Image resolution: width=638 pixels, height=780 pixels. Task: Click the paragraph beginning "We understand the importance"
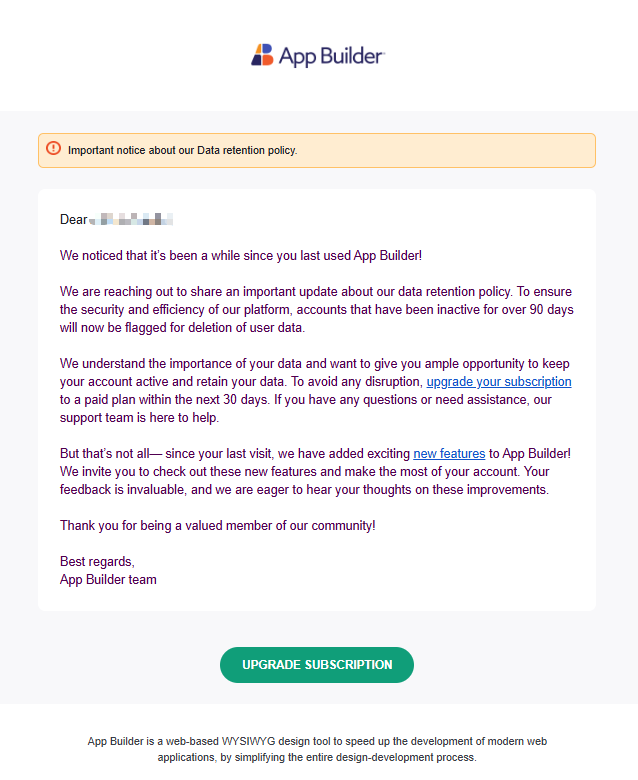(315, 390)
